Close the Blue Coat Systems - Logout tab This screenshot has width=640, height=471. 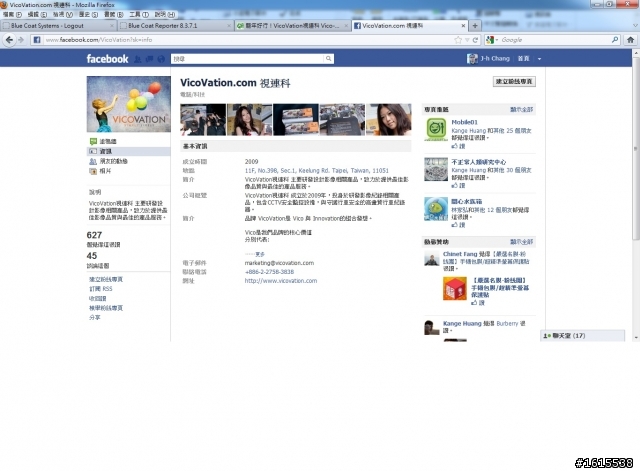point(112,26)
